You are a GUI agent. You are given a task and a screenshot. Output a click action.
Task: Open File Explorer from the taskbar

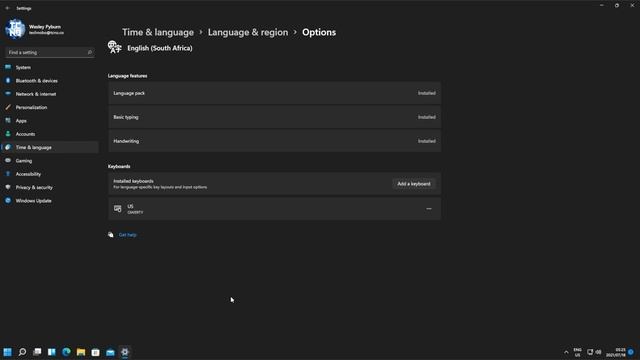tap(81, 352)
